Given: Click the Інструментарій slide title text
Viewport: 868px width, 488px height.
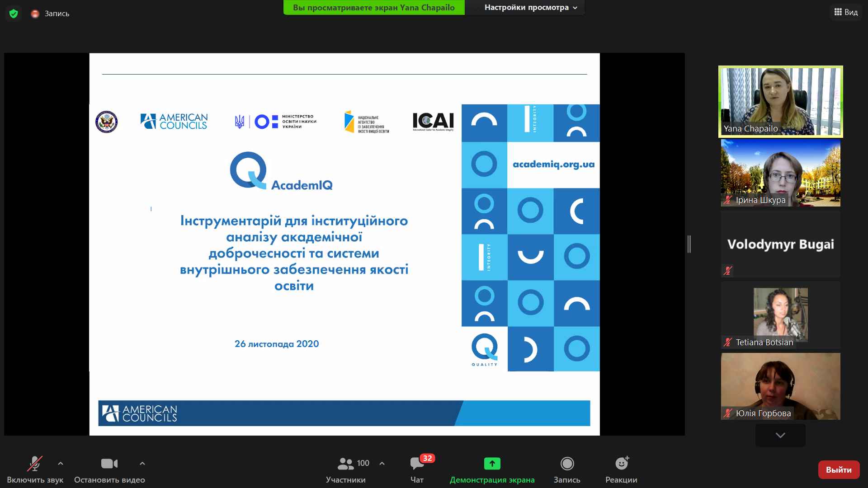Looking at the screenshot, I should [x=294, y=253].
